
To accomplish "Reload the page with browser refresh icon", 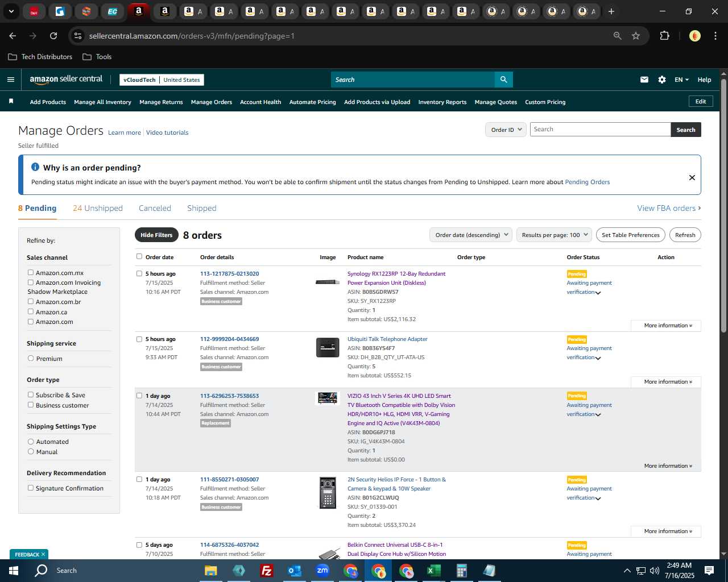I will (x=53, y=36).
